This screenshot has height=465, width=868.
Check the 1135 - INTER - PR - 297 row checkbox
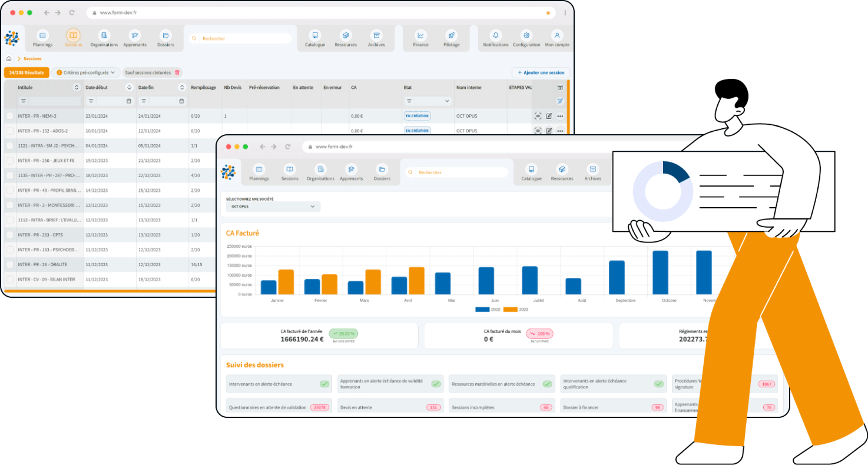(9, 175)
